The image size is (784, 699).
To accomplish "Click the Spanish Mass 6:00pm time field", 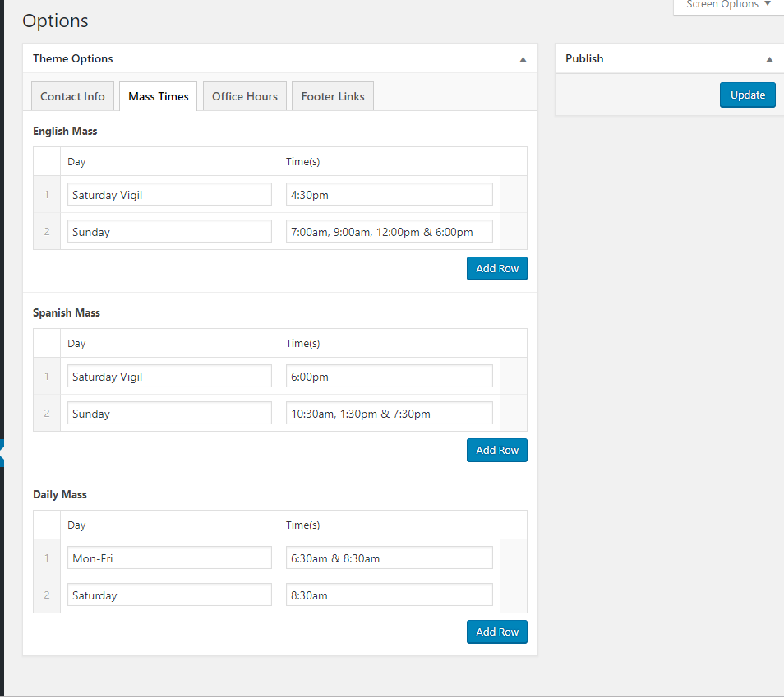I will click(x=389, y=377).
